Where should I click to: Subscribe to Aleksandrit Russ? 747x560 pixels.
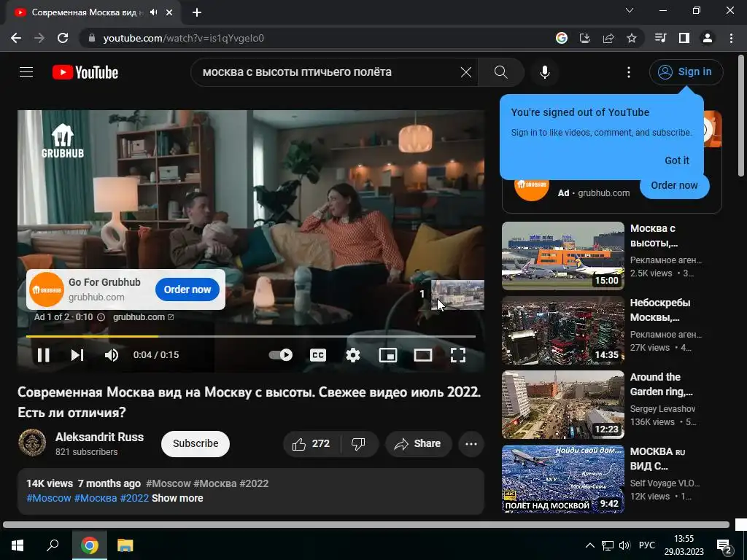click(196, 444)
